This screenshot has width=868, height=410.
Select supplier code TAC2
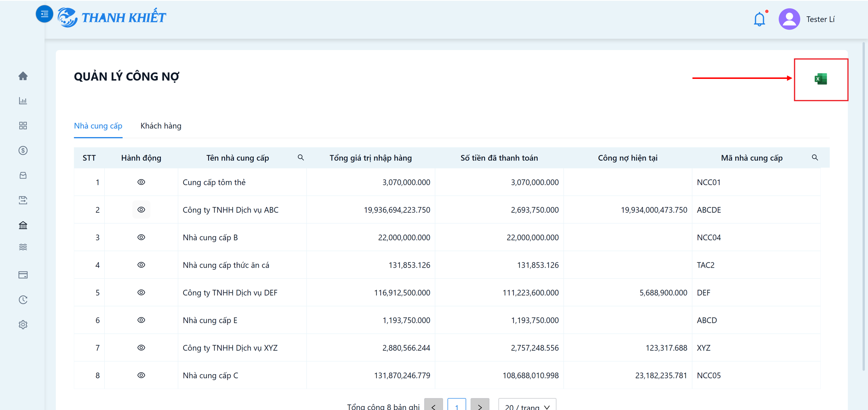tap(705, 265)
